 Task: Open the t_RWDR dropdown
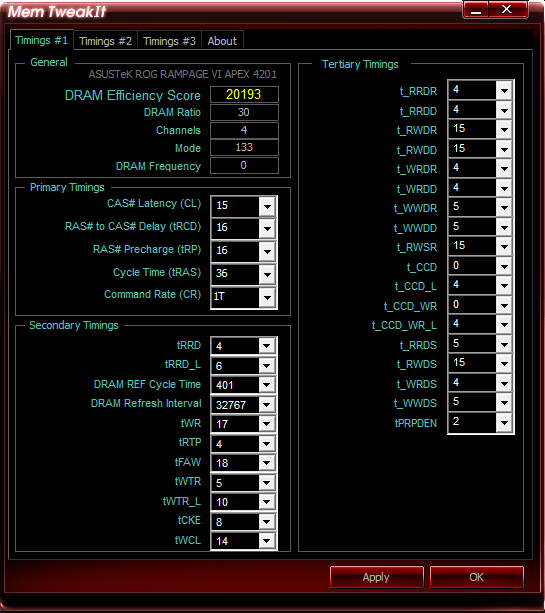click(x=504, y=129)
